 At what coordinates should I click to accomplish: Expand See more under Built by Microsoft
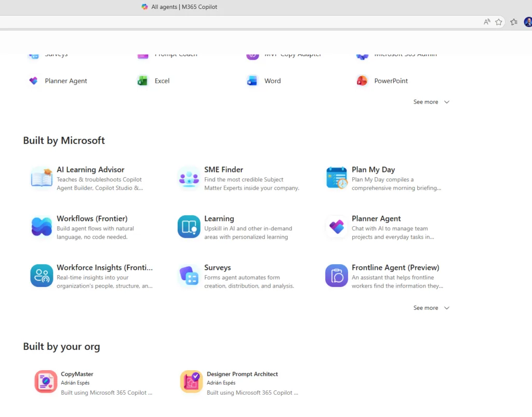431,308
